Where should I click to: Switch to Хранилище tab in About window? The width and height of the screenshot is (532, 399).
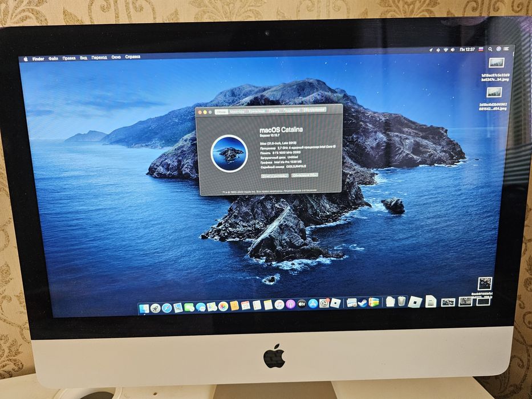click(257, 111)
